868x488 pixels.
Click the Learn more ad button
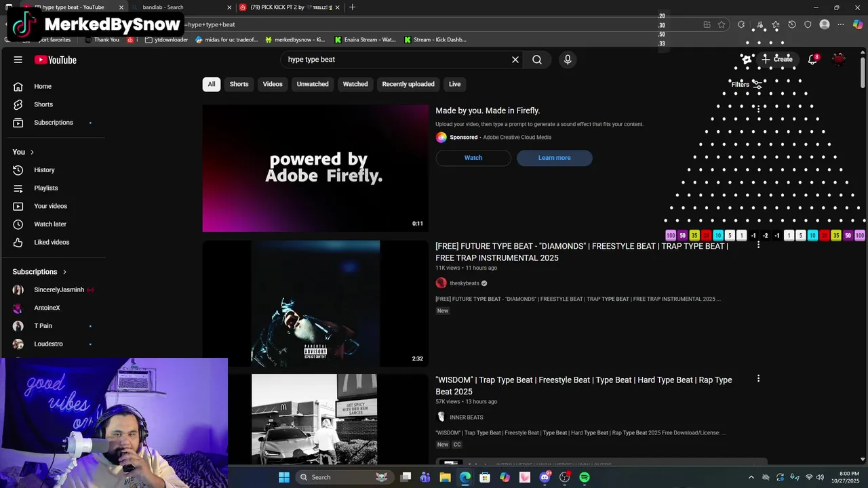click(554, 158)
